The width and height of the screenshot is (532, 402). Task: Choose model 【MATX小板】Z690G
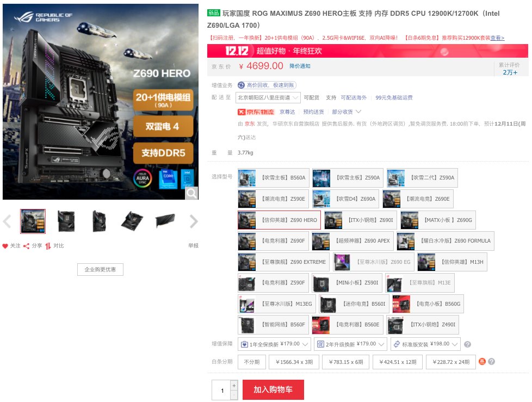(x=438, y=220)
